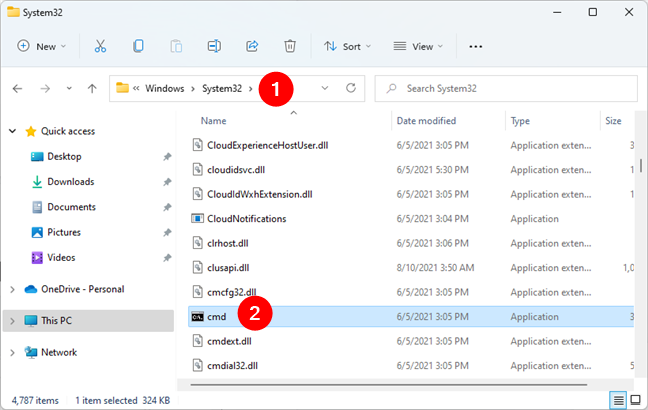Go up one folder level arrow
The image size is (648, 410).
(92, 88)
